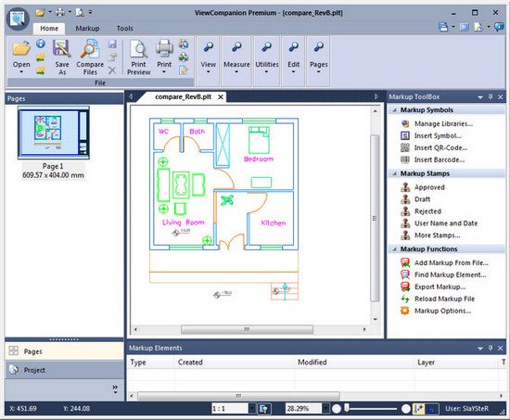Click Export Markup icon
Viewport: 510px width, 420px height.
[x=405, y=286]
